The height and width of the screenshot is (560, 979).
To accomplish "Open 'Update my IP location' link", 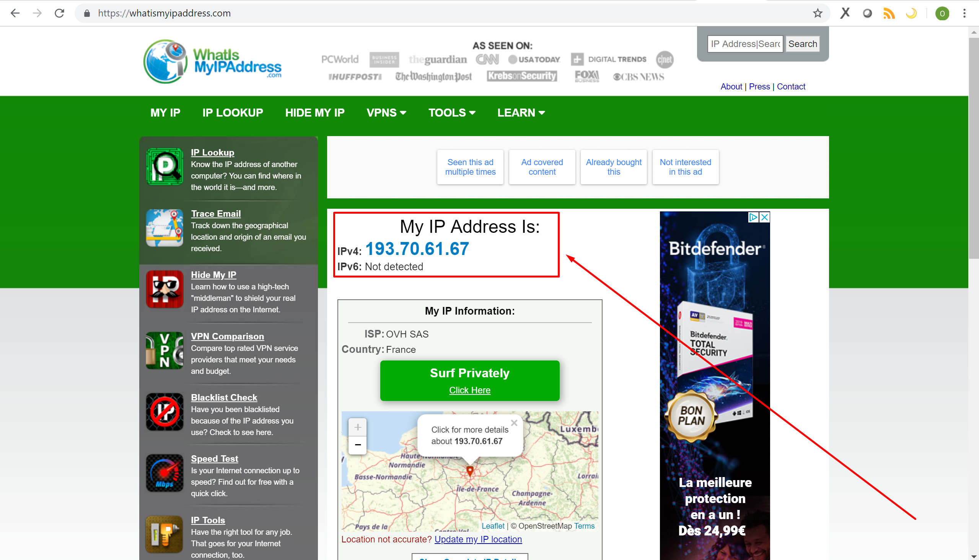I will 478,539.
